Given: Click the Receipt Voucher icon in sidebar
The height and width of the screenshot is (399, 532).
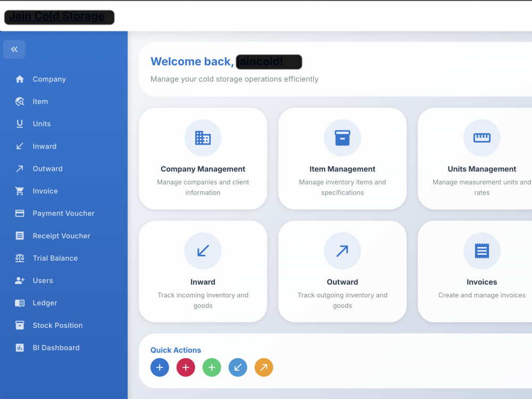Looking at the screenshot, I should 20,236.
